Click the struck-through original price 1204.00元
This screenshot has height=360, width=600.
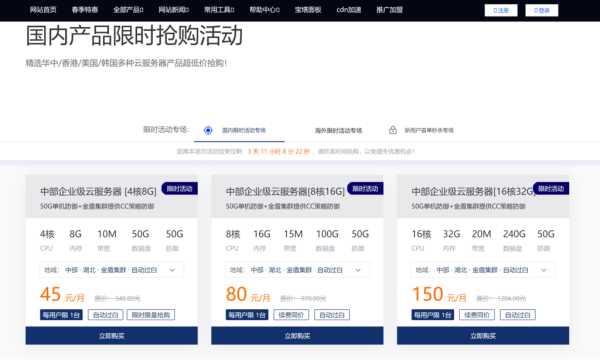pyautogui.click(x=501, y=298)
